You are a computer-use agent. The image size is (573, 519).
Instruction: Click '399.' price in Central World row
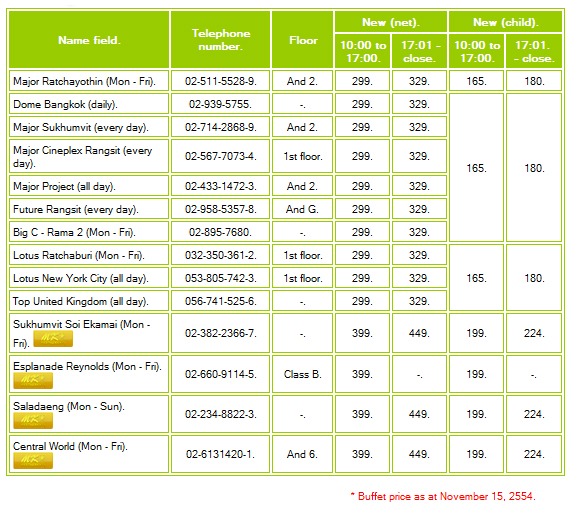(362, 454)
